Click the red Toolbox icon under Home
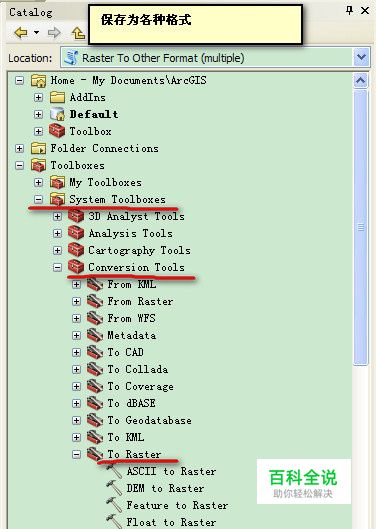This screenshot has height=529, width=376. [x=57, y=131]
